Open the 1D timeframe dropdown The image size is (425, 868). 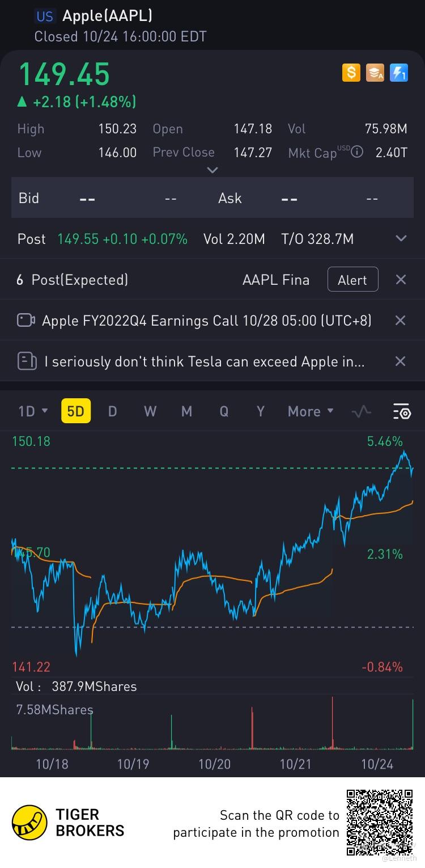click(x=33, y=411)
